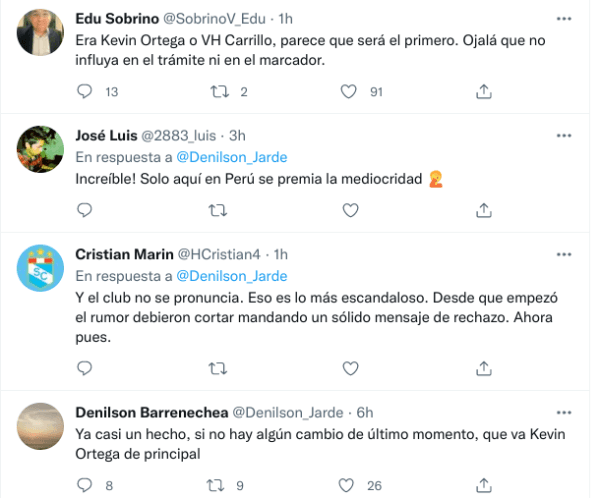Open Cristian Marin's profile name

[x=124, y=255]
